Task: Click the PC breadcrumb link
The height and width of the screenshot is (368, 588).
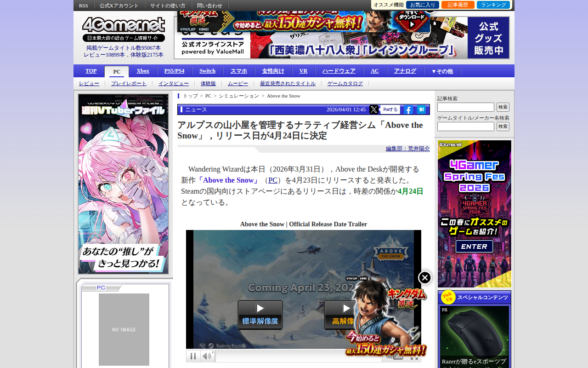Action: [208, 96]
